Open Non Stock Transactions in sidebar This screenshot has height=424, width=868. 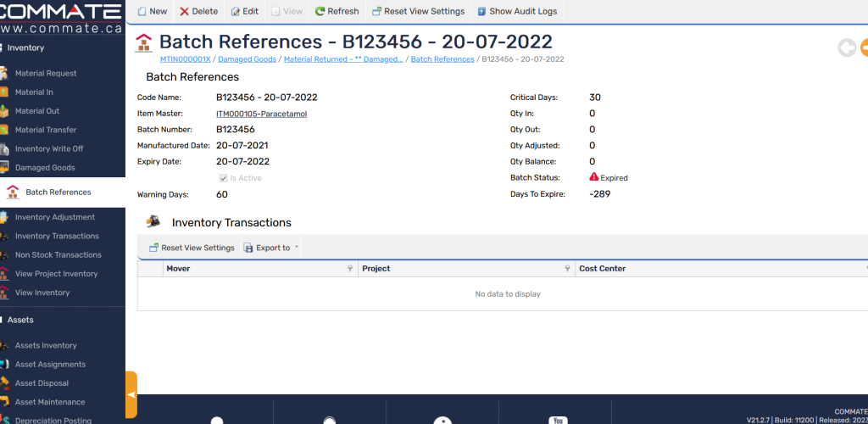click(x=58, y=254)
